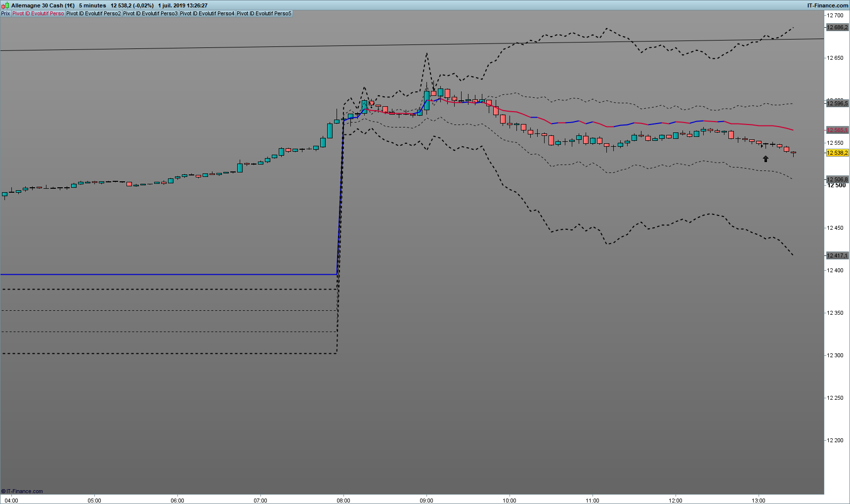Image resolution: width=850 pixels, height=504 pixels.
Task: Click the 12 538,2 (-0,02%) price readout in title
Action: 132,5
